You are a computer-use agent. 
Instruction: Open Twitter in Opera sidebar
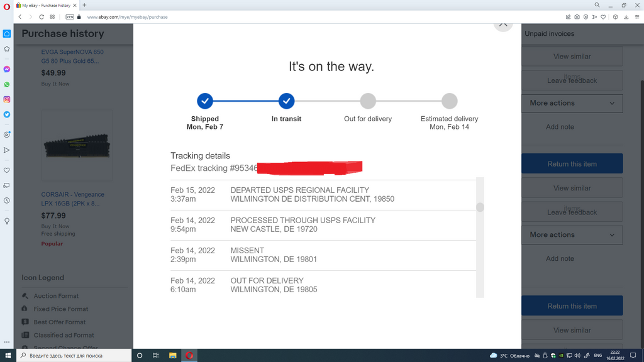point(6,114)
